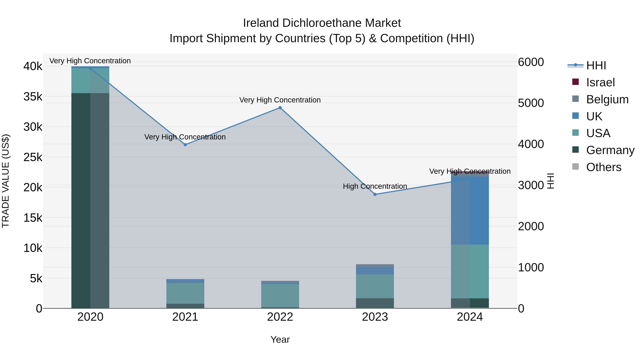This screenshot has height=362, width=644.
Task: Click the 20k trade value tick
Action: [x=33, y=187]
